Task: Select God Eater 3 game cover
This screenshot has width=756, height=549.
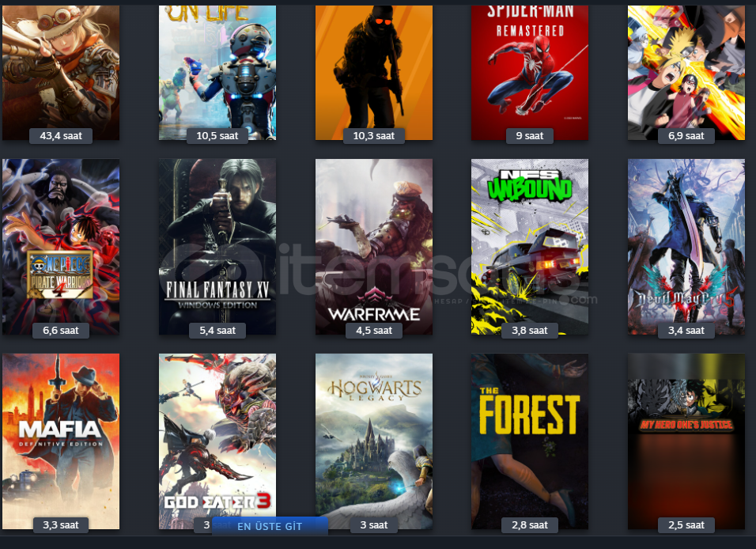Action: pyautogui.click(x=217, y=441)
